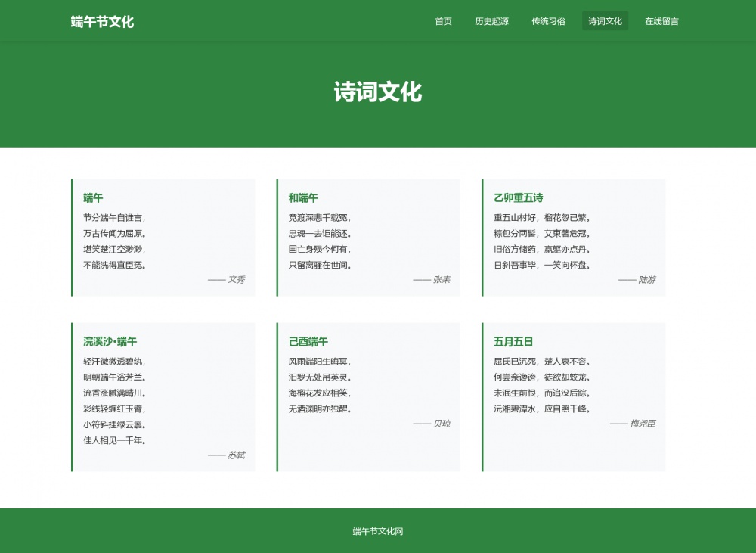The image size is (756, 553).
Task: Choose the 己酉端午 poem heading
Action: click(x=308, y=342)
